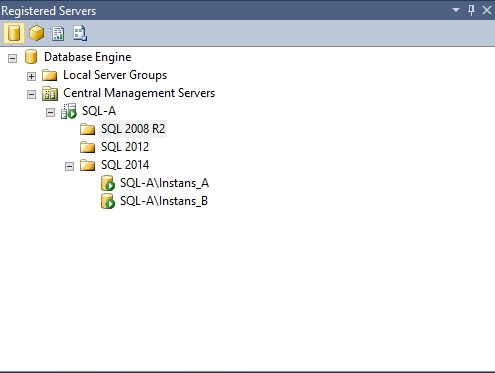Collapse the Database Engine node
Screen dimensions: 495x373
12,58
